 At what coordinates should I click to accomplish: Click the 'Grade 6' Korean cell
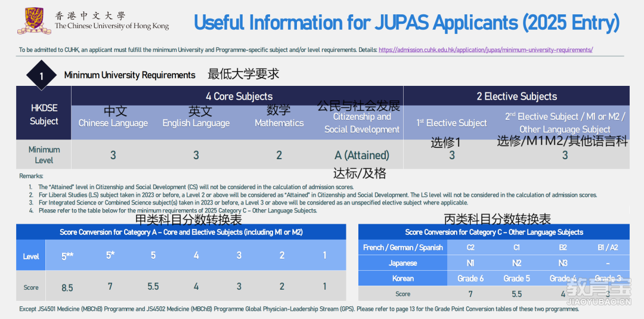point(470,278)
